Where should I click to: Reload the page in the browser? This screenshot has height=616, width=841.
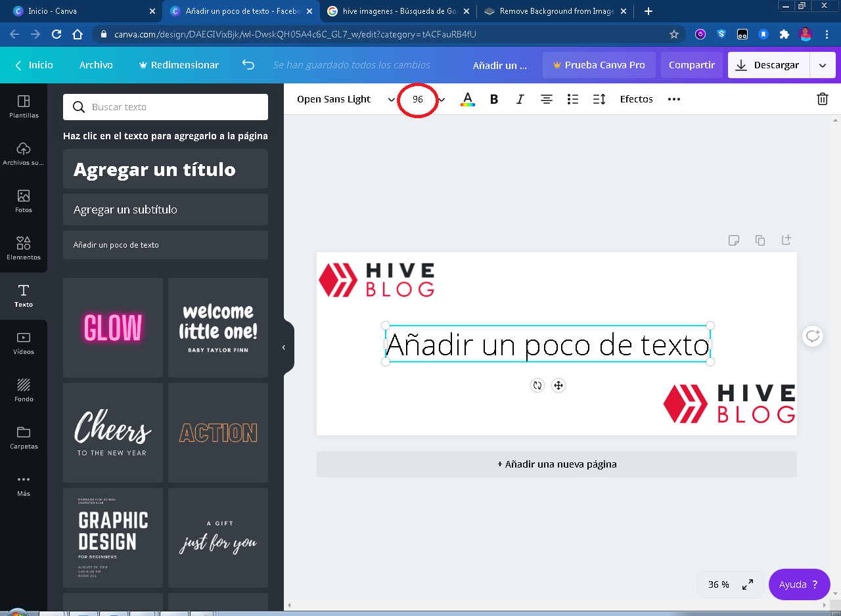tap(57, 34)
